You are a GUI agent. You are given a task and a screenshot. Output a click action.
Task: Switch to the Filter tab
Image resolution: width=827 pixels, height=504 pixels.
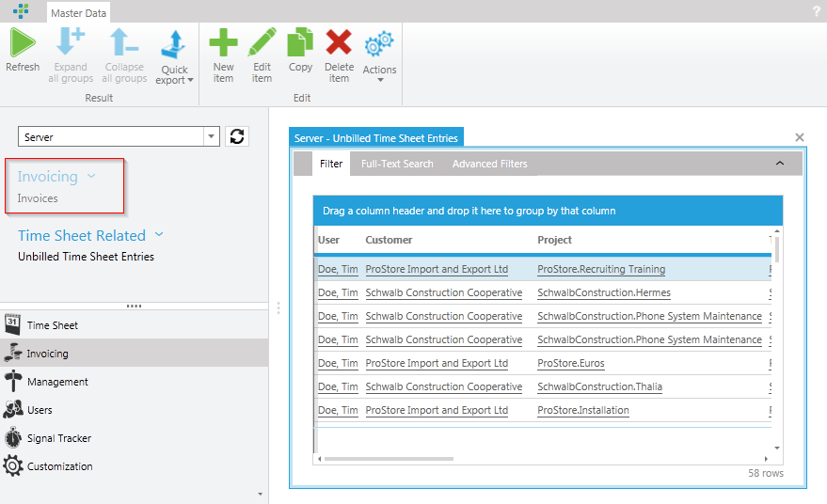pos(331,164)
